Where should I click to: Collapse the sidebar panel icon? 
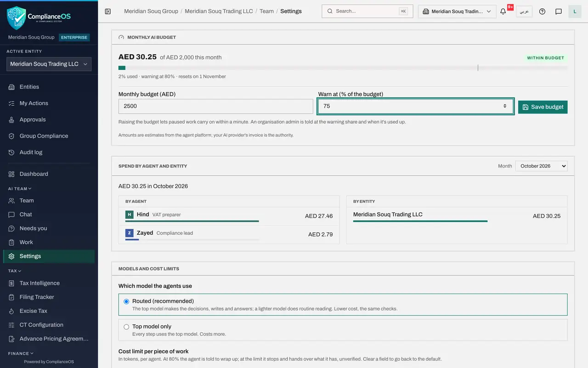click(108, 11)
